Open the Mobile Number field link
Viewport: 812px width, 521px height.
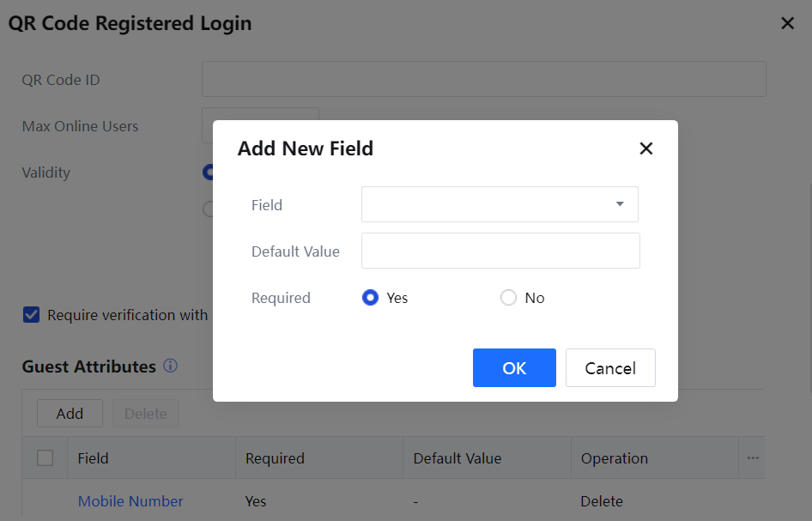pyautogui.click(x=130, y=501)
